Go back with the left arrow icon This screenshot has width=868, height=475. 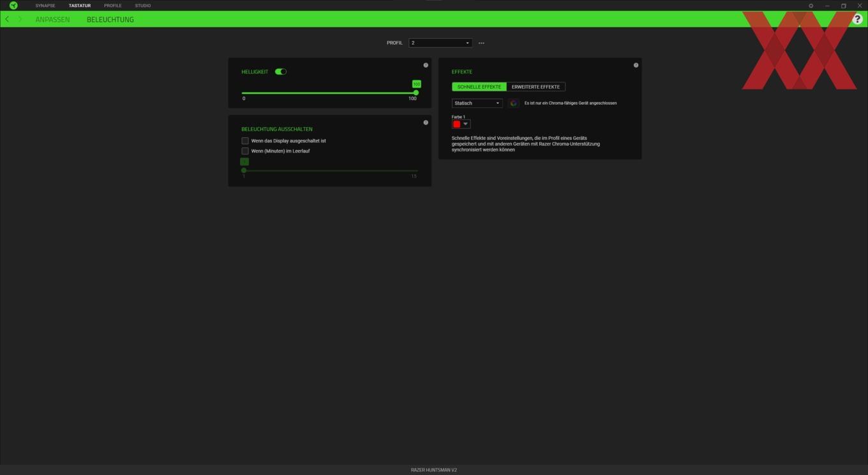pos(7,19)
